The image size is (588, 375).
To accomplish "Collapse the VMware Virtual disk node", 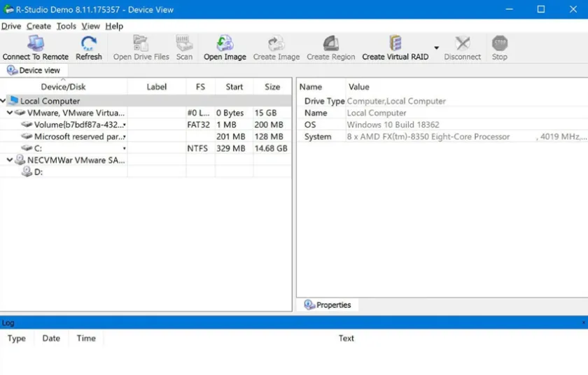I will point(10,113).
